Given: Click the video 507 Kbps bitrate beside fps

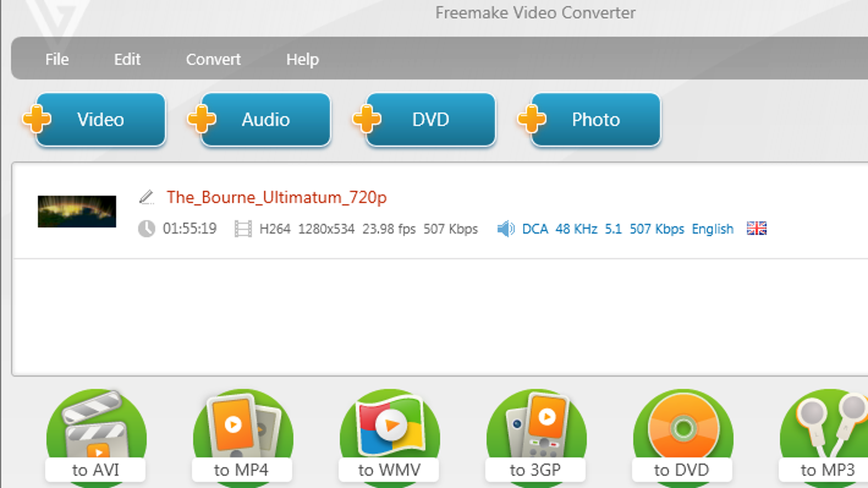Looking at the screenshot, I should click(450, 229).
